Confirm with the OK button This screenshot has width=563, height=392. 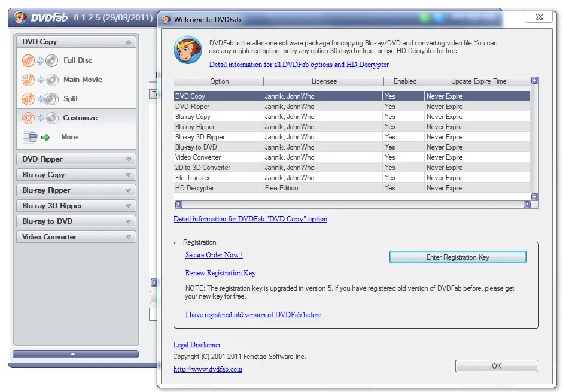497,366
